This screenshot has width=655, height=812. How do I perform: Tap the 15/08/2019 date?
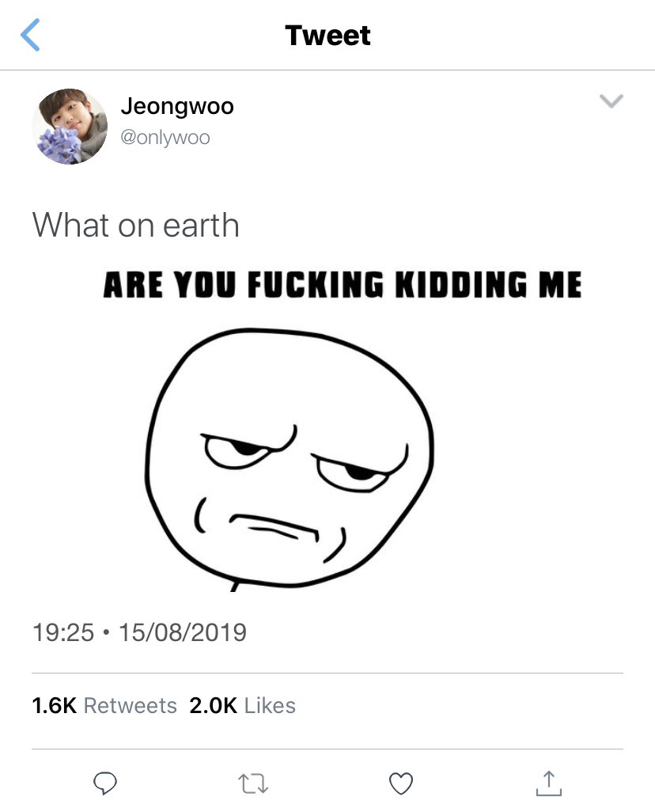[183, 632]
